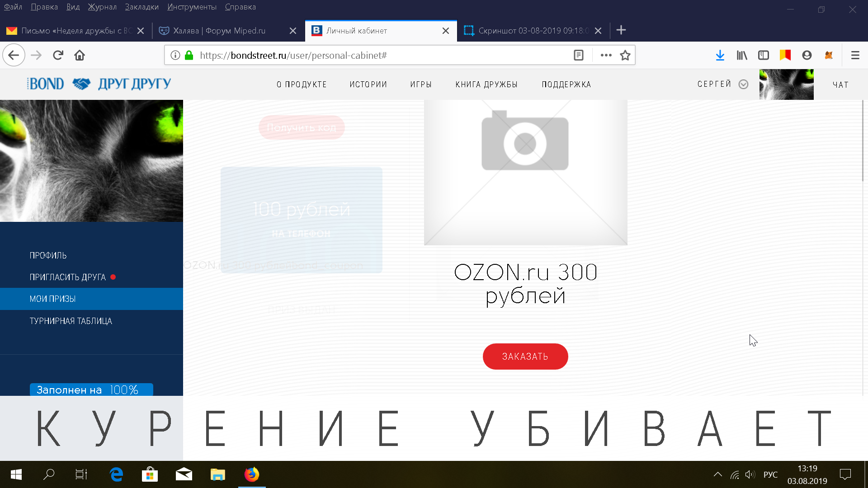Show hidden system tray icons

pos(718,474)
